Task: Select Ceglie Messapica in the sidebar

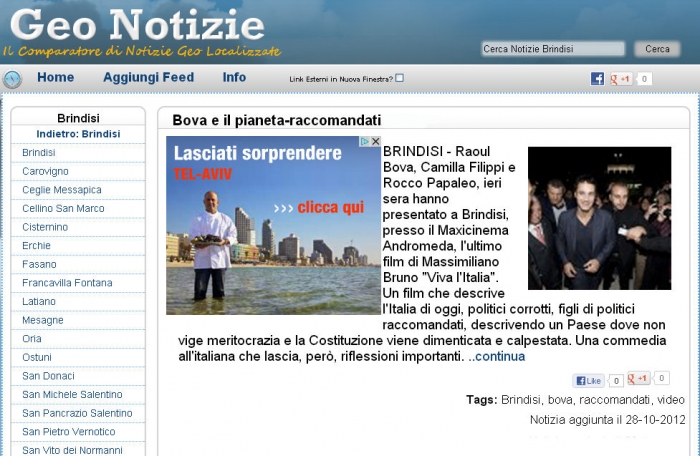Action: (62, 190)
